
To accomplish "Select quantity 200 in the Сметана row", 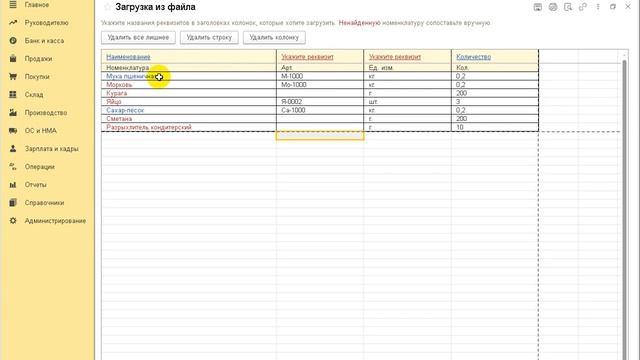I will tap(495, 119).
